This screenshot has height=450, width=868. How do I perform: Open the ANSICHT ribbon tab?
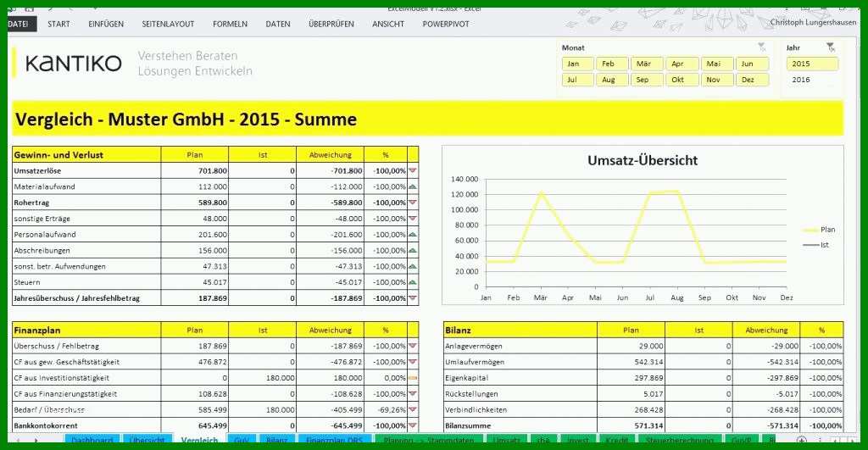388,24
